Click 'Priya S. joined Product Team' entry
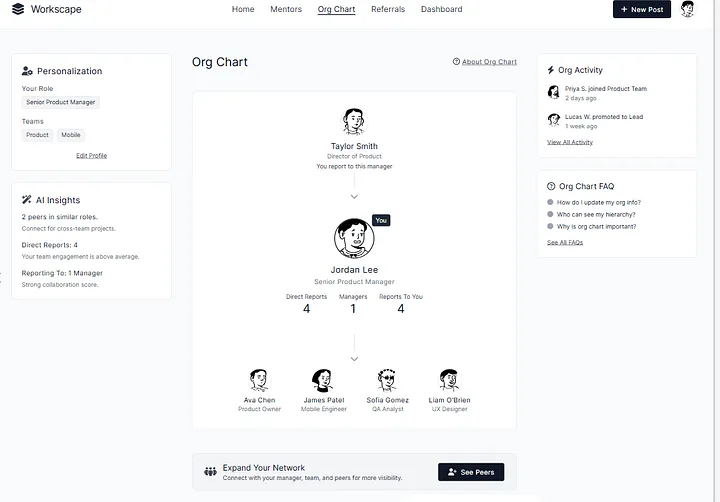Image resolution: width=720 pixels, height=502 pixels. [x=606, y=89]
